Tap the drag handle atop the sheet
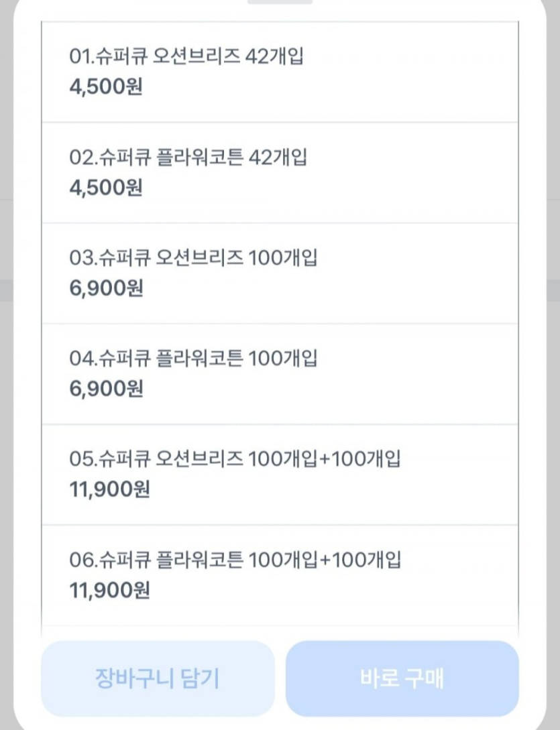This screenshot has width=560, height=730. click(x=280, y=1)
